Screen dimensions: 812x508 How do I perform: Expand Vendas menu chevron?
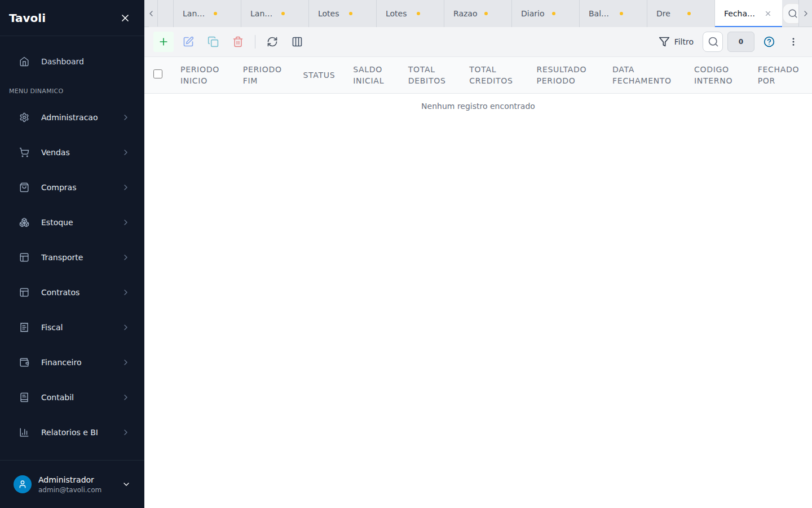tap(126, 152)
